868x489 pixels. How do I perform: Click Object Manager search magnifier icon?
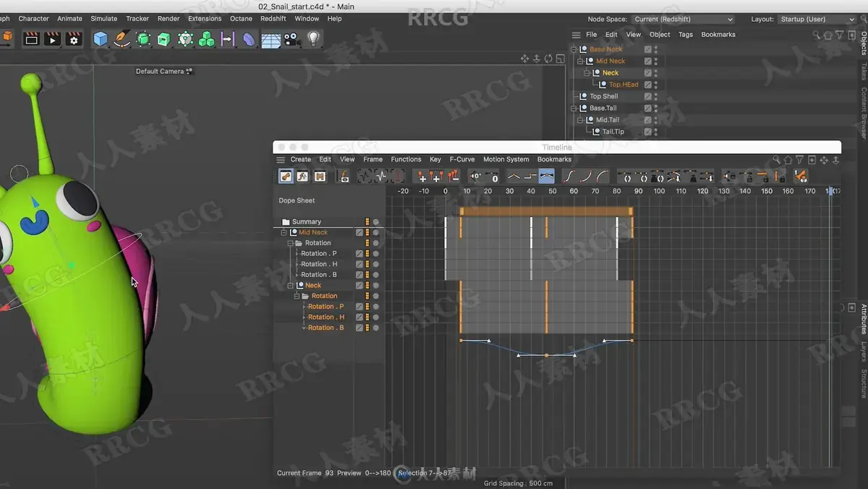817,35
